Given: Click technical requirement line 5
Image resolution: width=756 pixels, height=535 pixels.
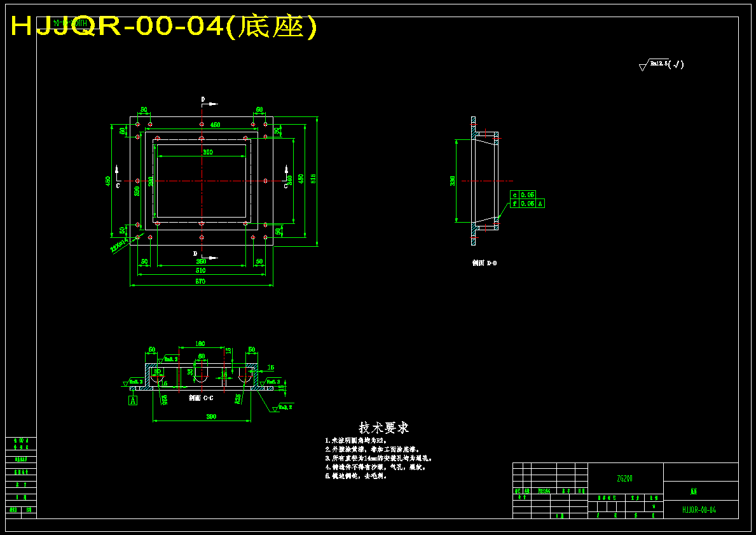Looking at the screenshot, I should (x=356, y=476).
